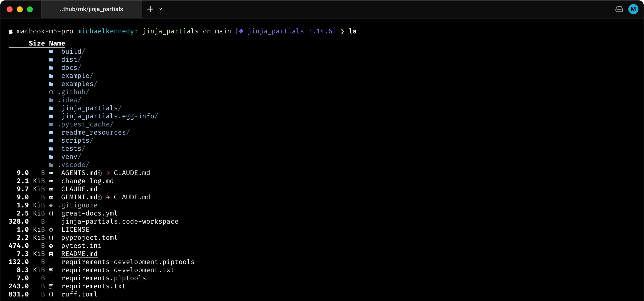This screenshot has width=644, height=301.
Task: Click the 3.14.6 Python version in prompt
Action: point(320,31)
